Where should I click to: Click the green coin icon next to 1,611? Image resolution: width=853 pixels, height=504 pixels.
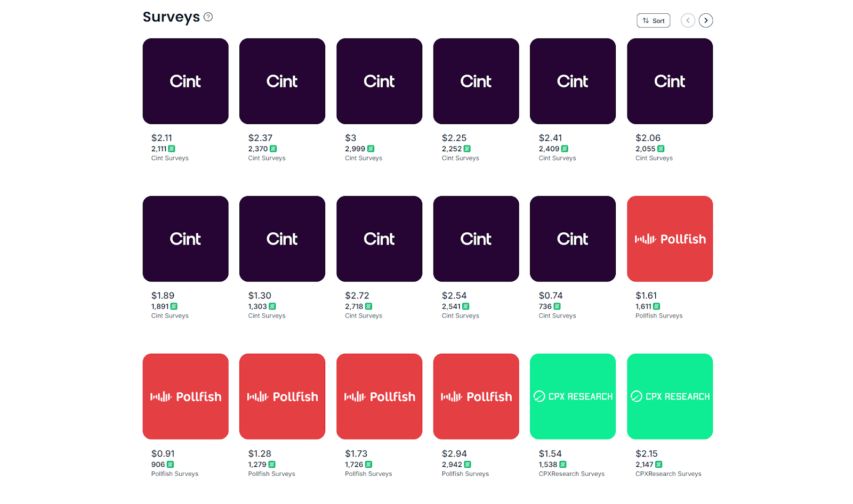coord(656,307)
